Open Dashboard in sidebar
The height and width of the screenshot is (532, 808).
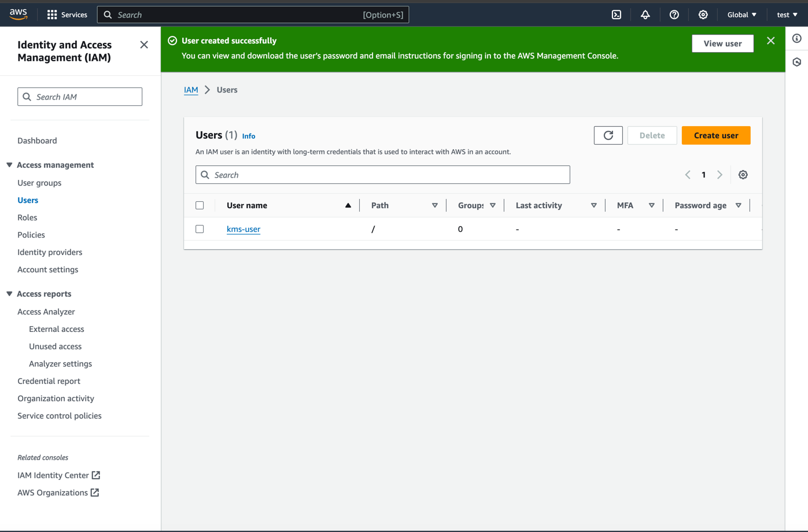37,141
